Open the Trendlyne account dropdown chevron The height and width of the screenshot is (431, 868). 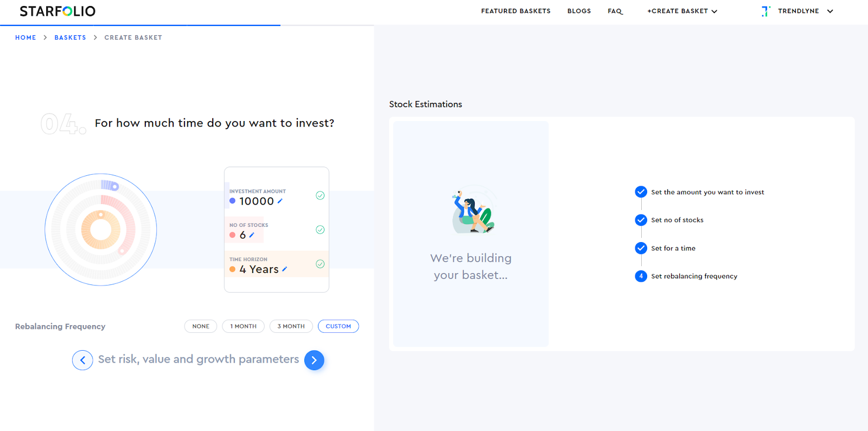coord(830,11)
